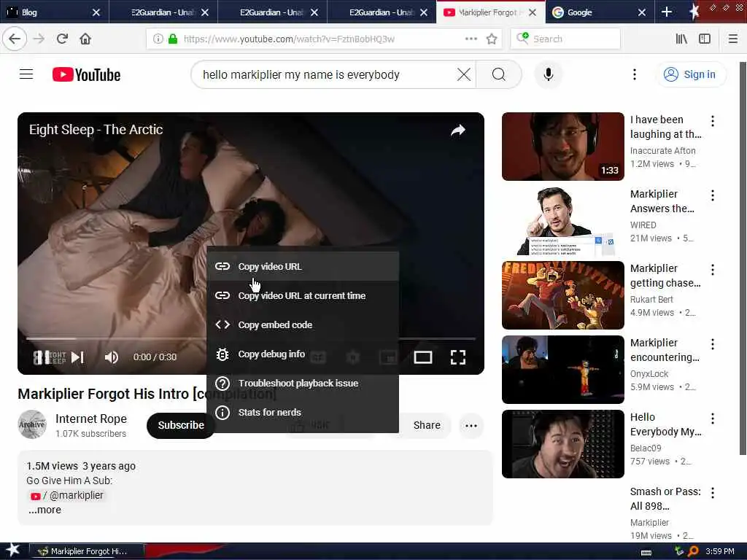747x560 pixels.
Task: Choose Copy debug info
Action: [303, 354]
